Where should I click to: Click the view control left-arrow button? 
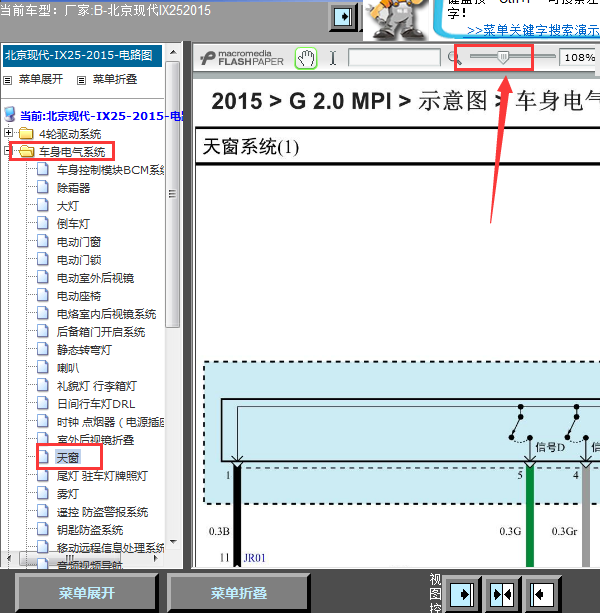pos(541,595)
